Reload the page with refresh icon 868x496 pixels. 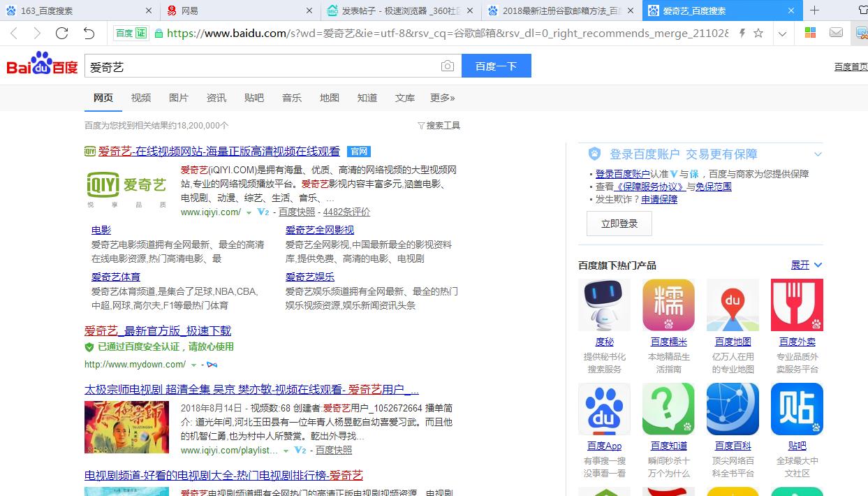61,33
